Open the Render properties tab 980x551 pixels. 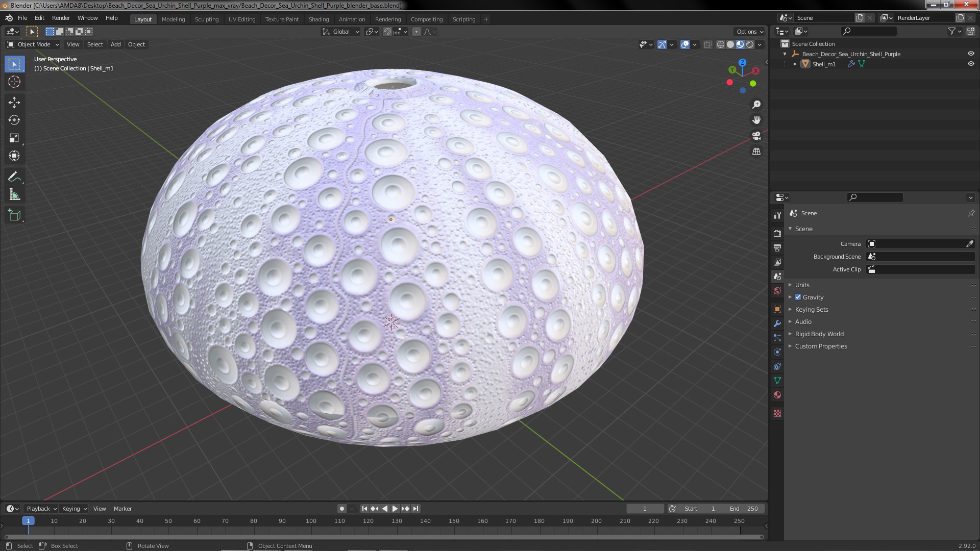coord(777,233)
